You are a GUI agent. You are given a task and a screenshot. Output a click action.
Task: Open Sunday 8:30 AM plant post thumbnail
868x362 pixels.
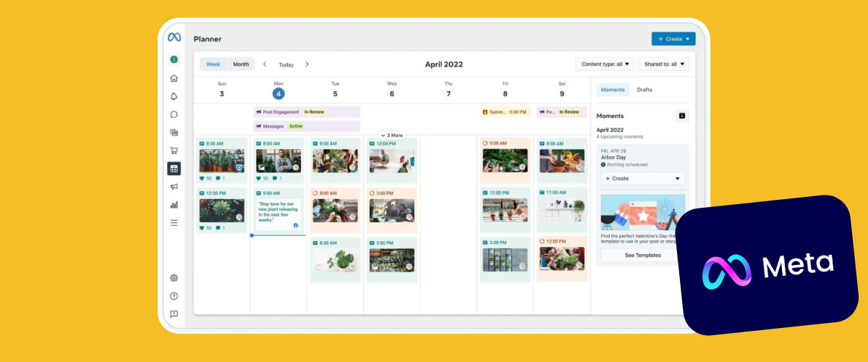point(222,161)
